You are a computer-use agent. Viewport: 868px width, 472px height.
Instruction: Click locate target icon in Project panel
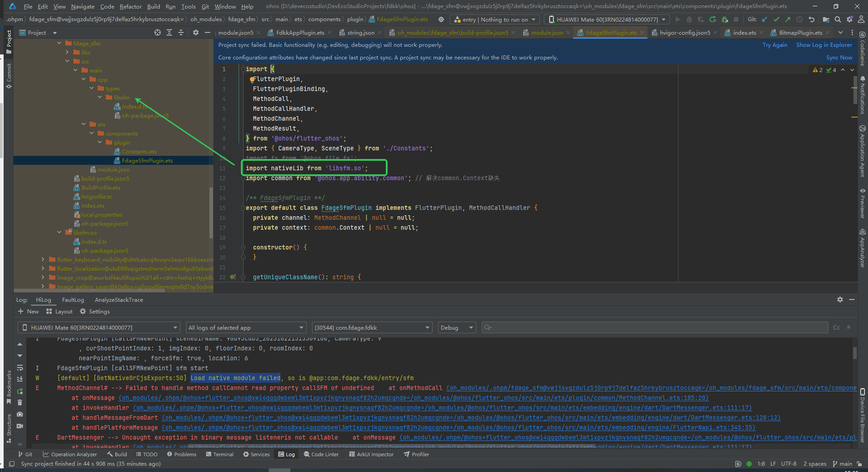157,32
